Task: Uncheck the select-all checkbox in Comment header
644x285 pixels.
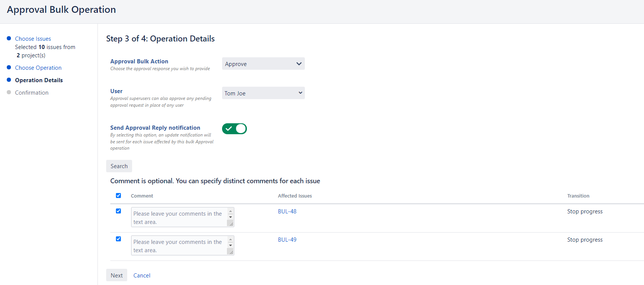Action: (x=119, y=196)
